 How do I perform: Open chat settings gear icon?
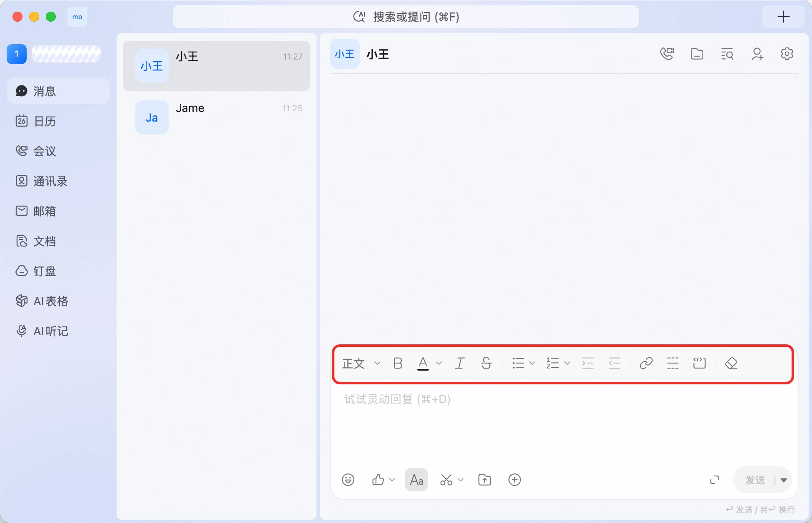tap(787, 54)
